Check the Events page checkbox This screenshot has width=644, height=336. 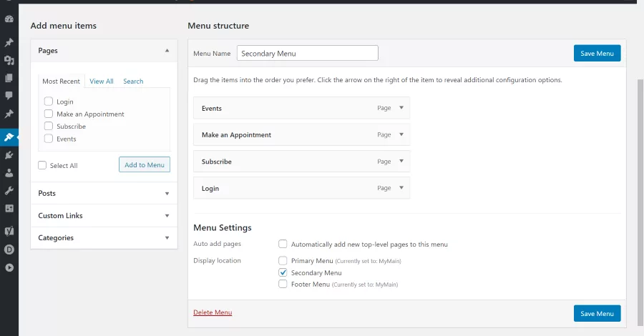(49, 139)
